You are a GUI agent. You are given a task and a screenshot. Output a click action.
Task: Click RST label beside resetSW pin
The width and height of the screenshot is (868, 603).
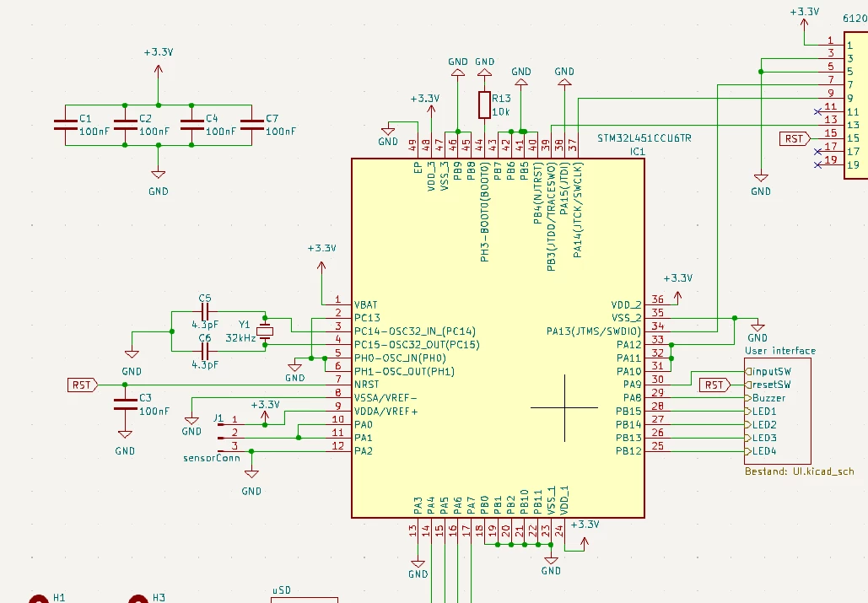coord(714,385)
